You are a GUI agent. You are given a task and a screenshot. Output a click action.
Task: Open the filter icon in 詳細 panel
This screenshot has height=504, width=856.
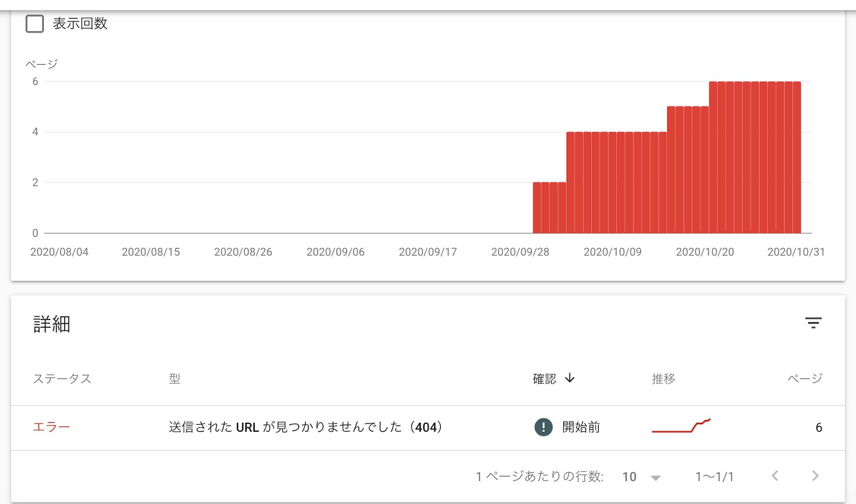[x=813, y=323]
